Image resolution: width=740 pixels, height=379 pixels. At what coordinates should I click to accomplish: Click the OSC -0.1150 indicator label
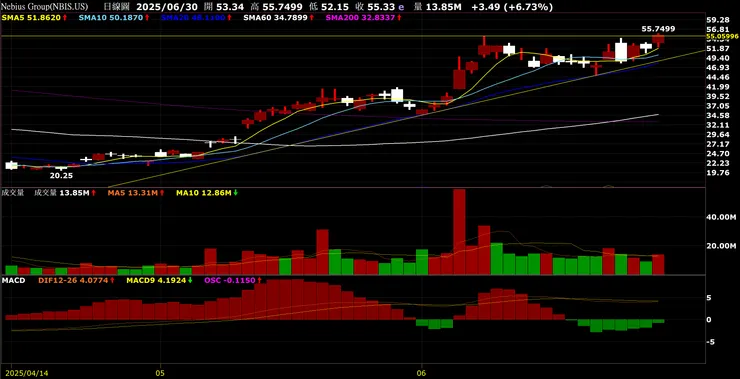pos(231,280)
